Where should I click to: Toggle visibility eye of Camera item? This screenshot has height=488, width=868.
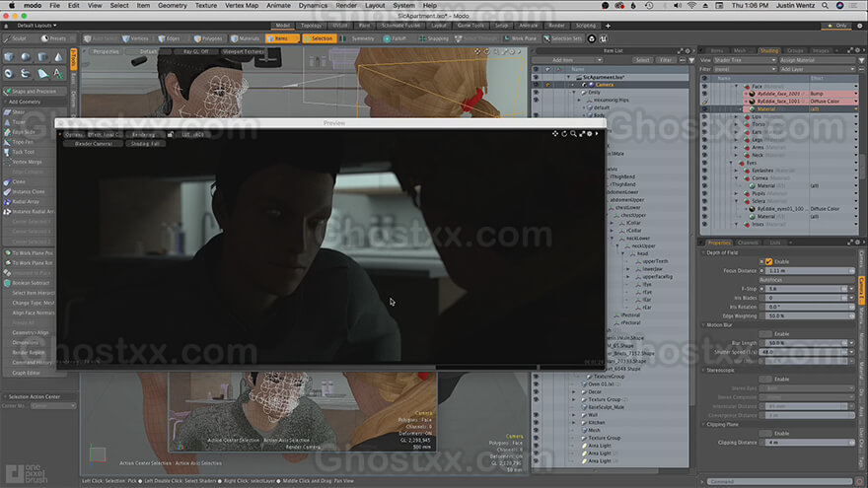coord(536,85)
